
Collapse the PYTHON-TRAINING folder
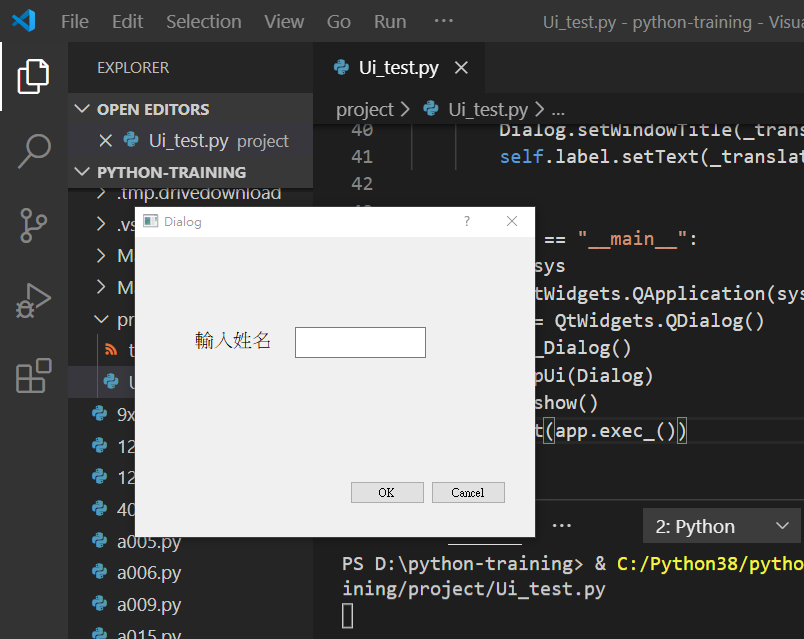pos(82,171)
